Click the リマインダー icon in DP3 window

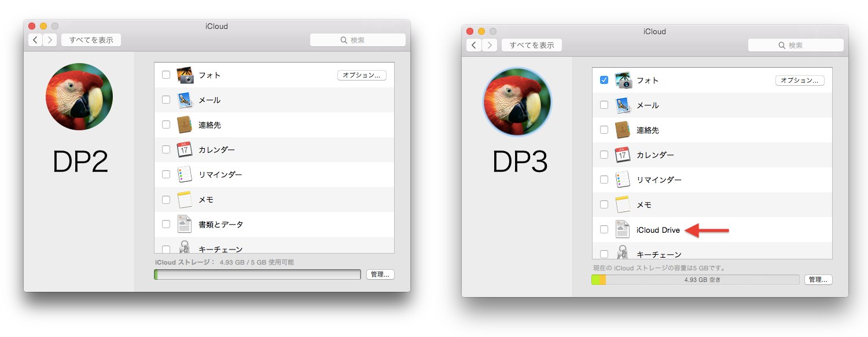pos(623,180)
